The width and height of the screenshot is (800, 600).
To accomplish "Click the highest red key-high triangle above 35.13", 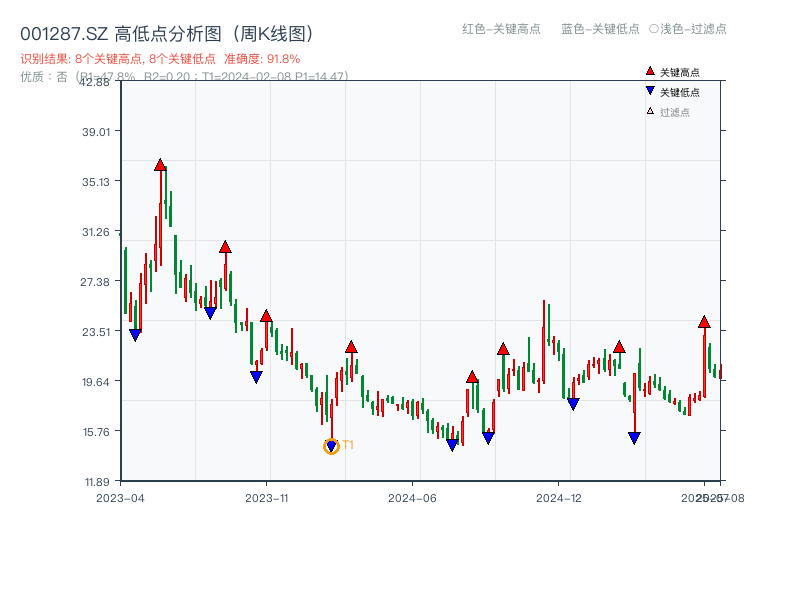I will pos(160,165).
